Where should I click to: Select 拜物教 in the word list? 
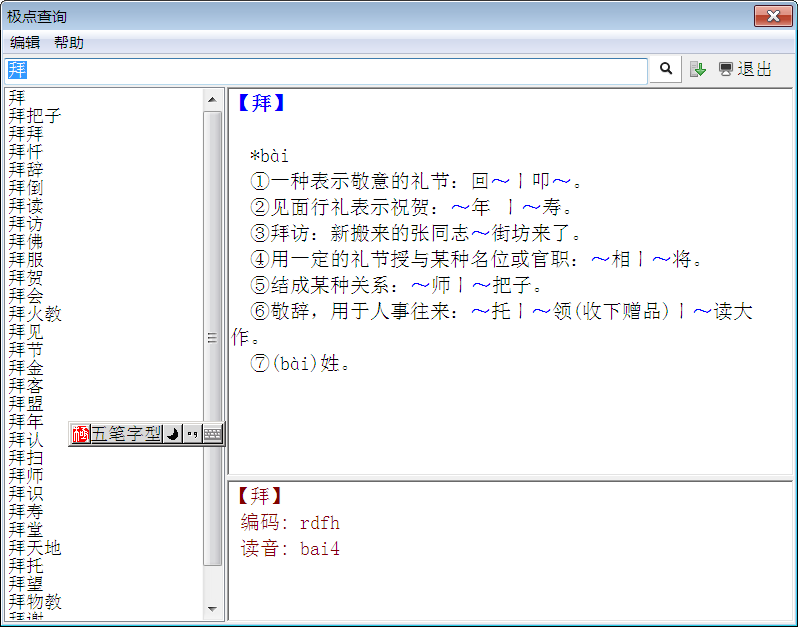pyautogui.click(x=35, y=602)
